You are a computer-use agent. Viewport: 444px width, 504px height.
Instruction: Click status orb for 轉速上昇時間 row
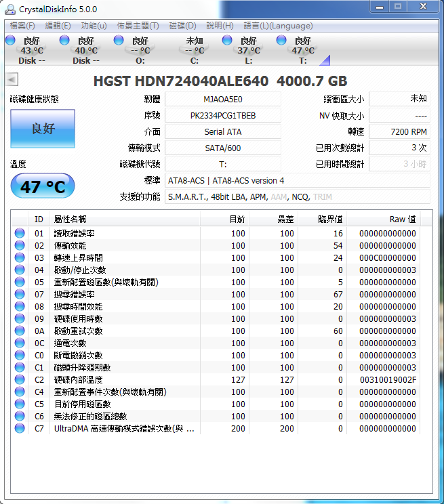[20, 257]
